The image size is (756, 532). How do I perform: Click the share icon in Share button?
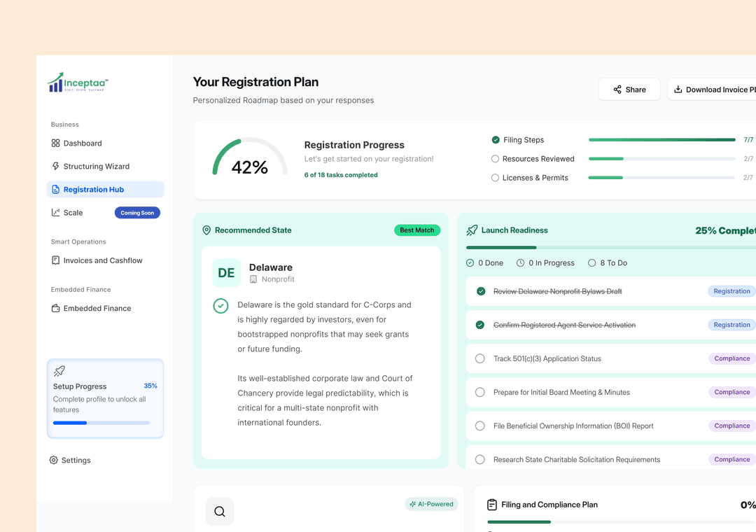click(617, 90)
